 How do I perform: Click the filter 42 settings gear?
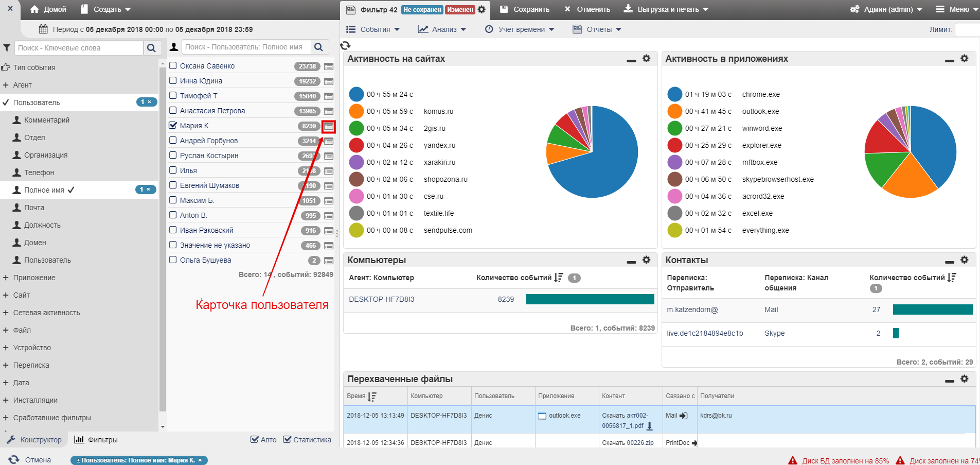tap(482, 9)
